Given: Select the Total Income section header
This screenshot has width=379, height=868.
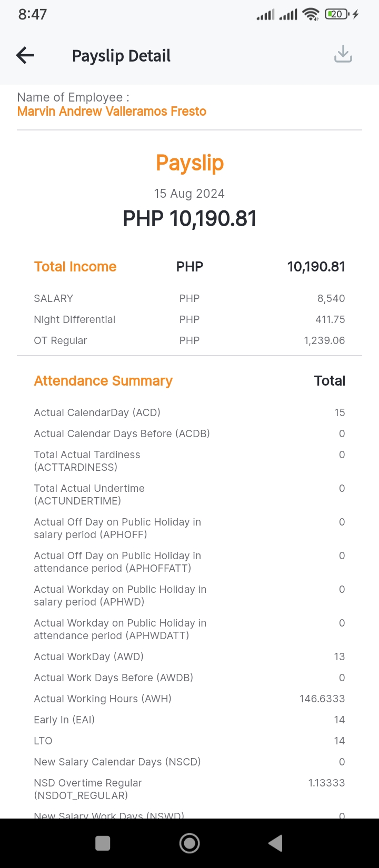Looking at the screenshot, I should click(x=75, y=267).
